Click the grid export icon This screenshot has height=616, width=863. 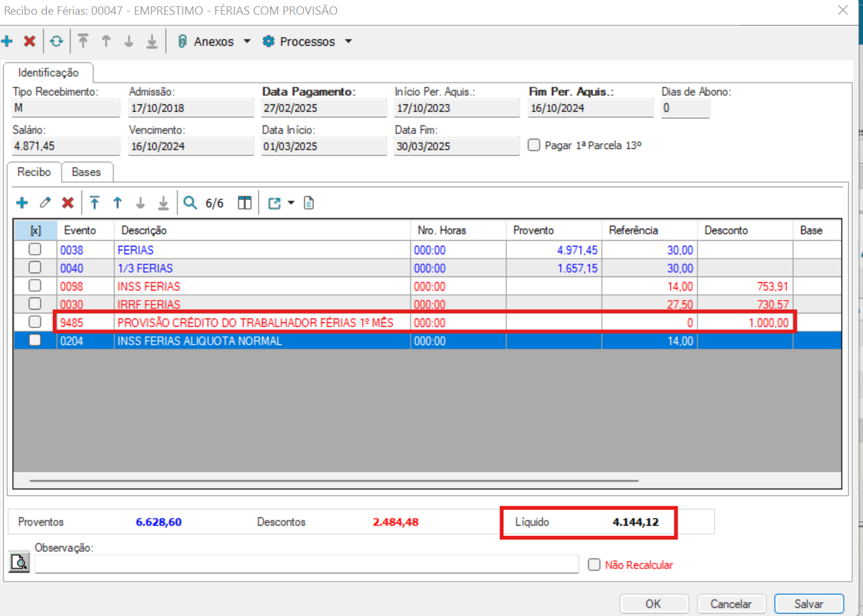[275, 203]
